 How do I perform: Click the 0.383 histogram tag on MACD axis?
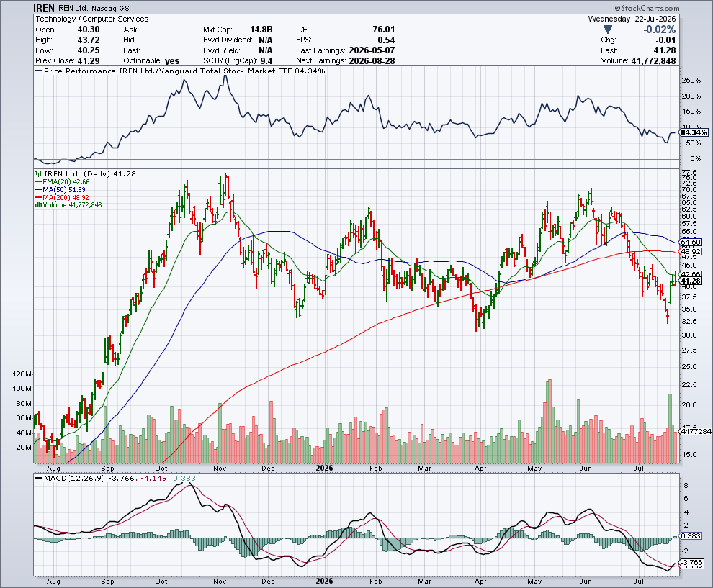pos(691,535)
